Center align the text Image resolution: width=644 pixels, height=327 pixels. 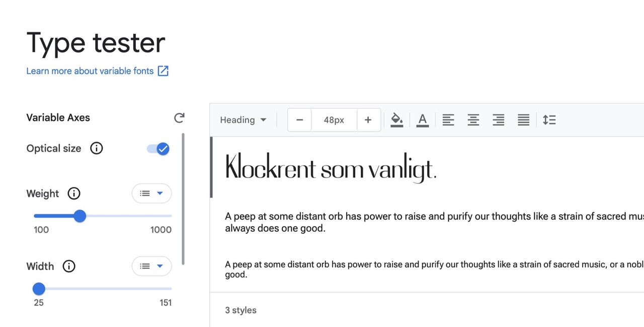473,120
